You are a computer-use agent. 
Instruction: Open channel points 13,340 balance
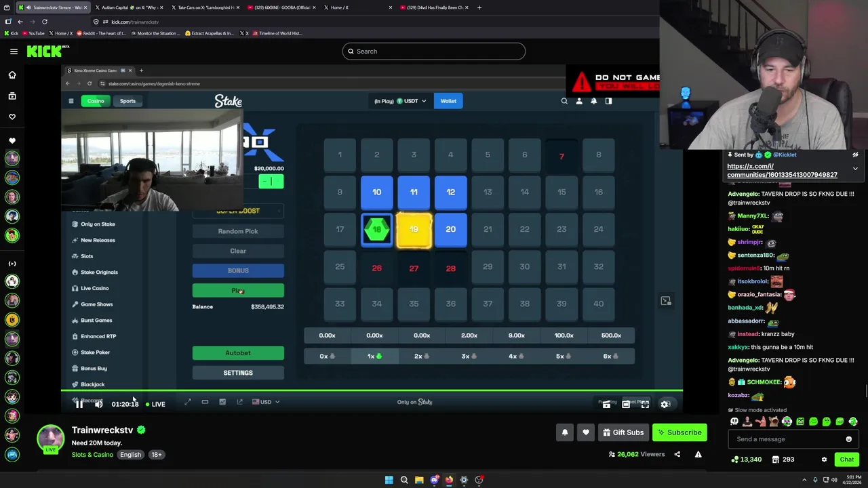(747, 460)
